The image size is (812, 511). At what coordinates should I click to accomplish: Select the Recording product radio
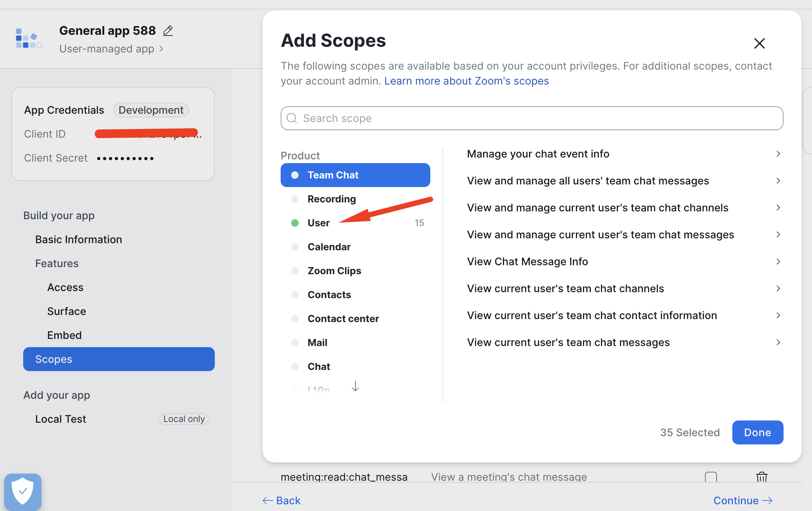tap(295, 199)
